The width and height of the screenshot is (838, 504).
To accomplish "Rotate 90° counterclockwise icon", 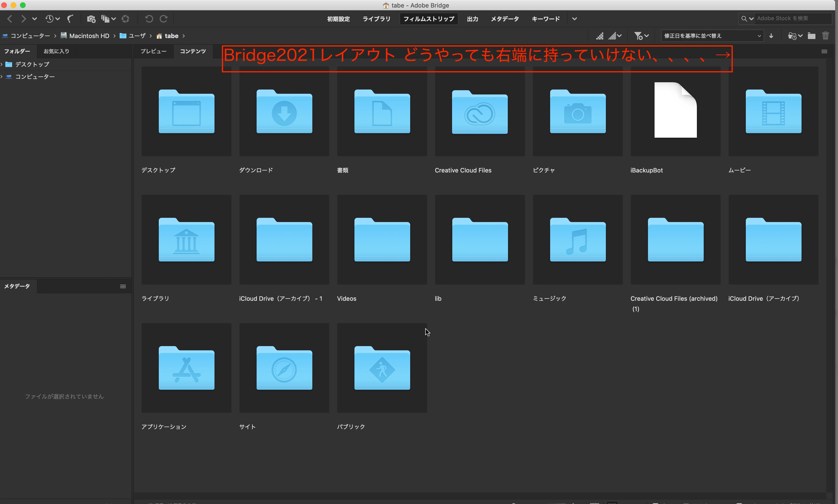I will [149, 19].
